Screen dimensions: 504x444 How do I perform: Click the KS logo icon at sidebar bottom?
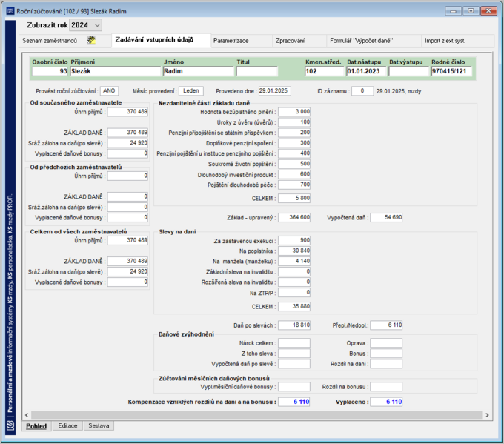[10, 426]
